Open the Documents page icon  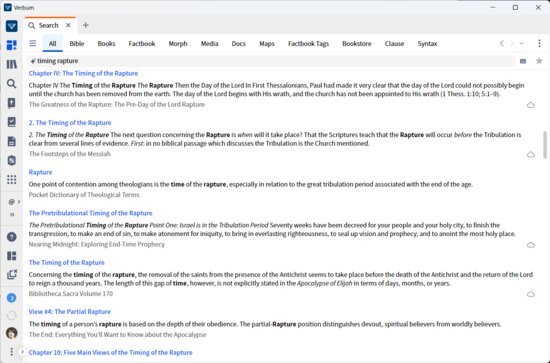tap(12, 141)
